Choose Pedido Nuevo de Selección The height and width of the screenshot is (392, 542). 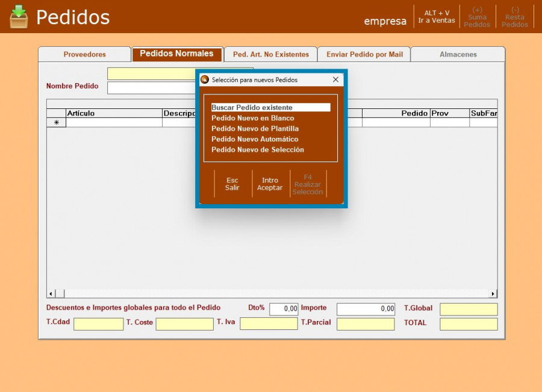point(258,150)
